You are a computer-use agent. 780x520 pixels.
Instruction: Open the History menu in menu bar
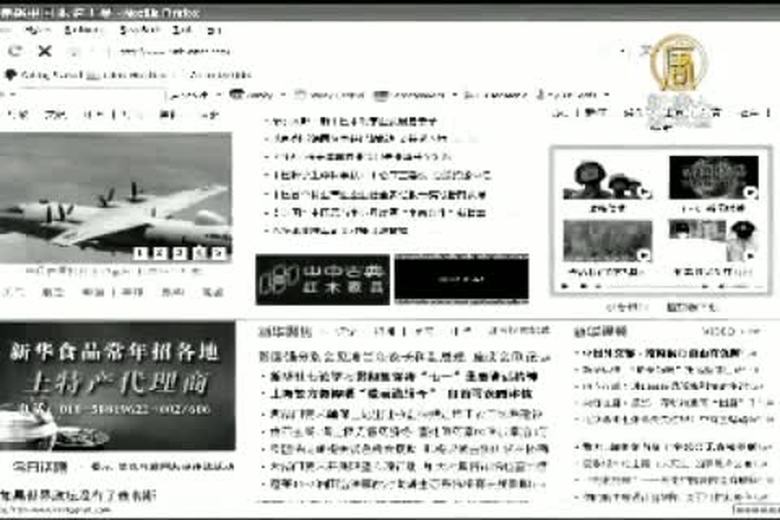[x=83, y=31]
